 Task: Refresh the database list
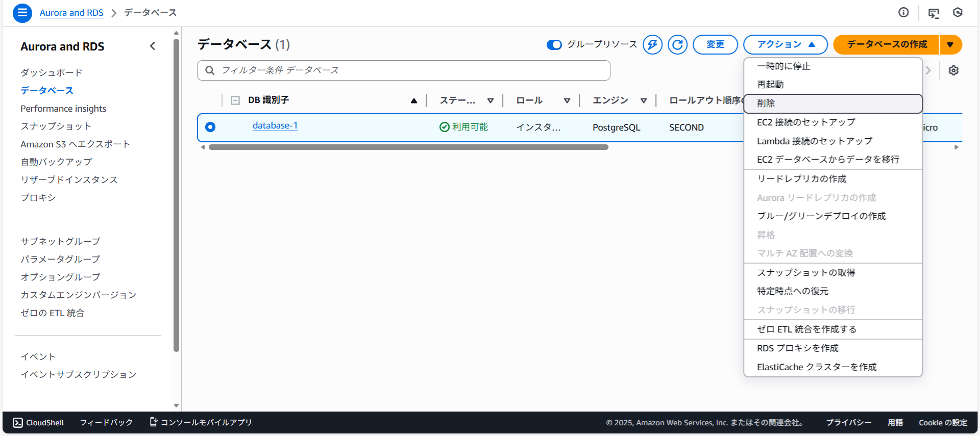point(677,45)
